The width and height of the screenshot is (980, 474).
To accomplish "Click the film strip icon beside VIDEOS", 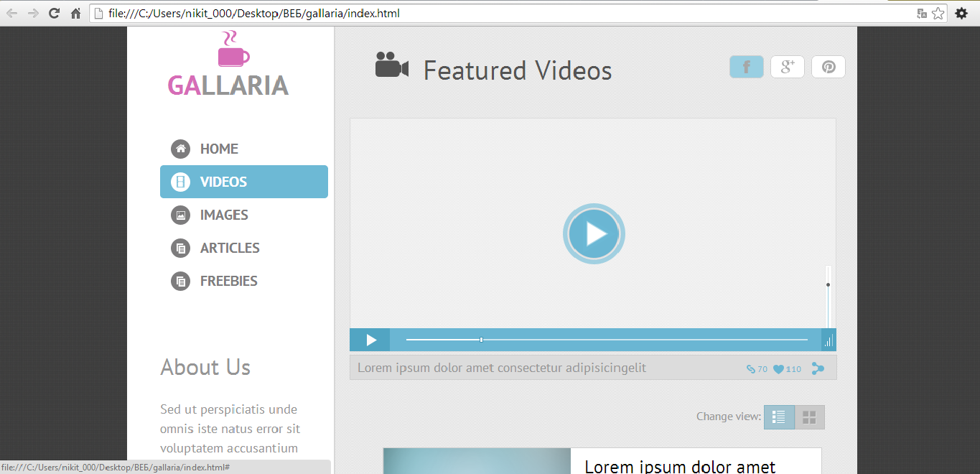I will coord(180,182).
